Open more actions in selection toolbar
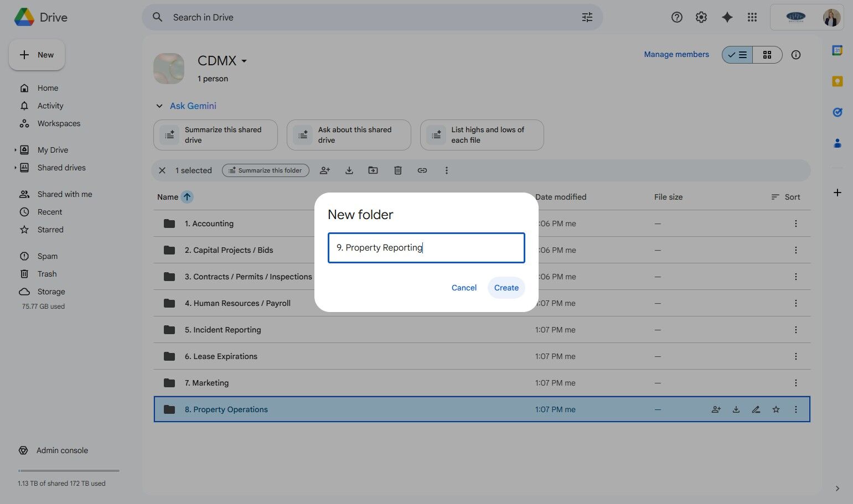 coord(447,170)
